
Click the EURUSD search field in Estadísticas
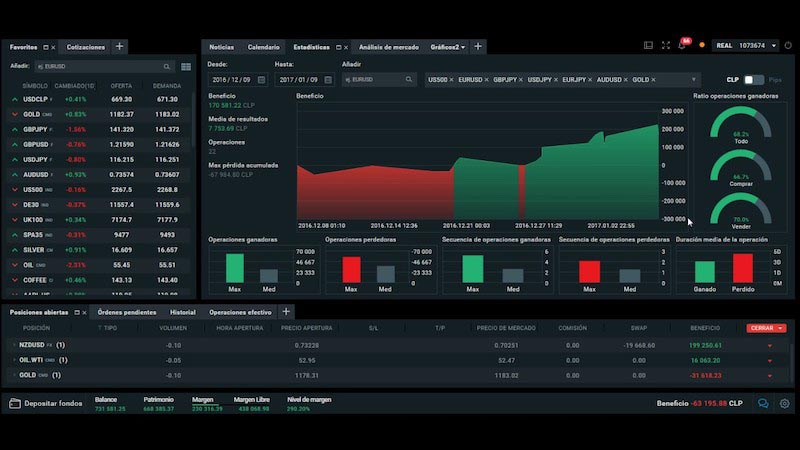point(379,80)
